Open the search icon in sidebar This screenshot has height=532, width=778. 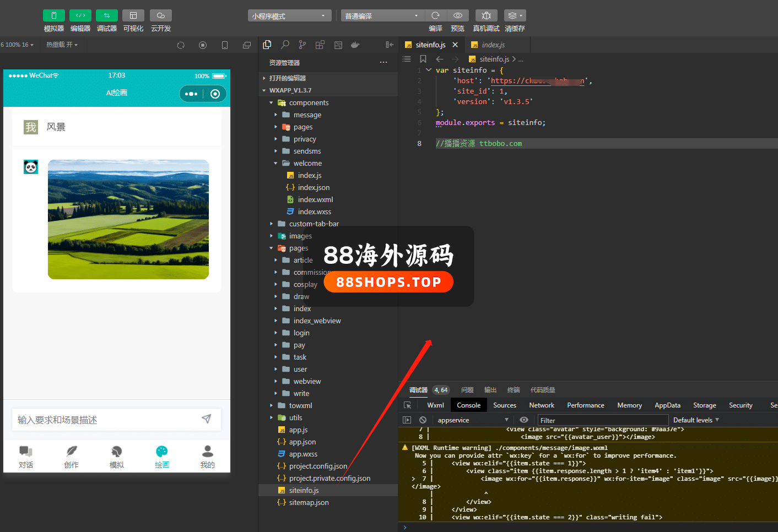click(x=285, y=45)
